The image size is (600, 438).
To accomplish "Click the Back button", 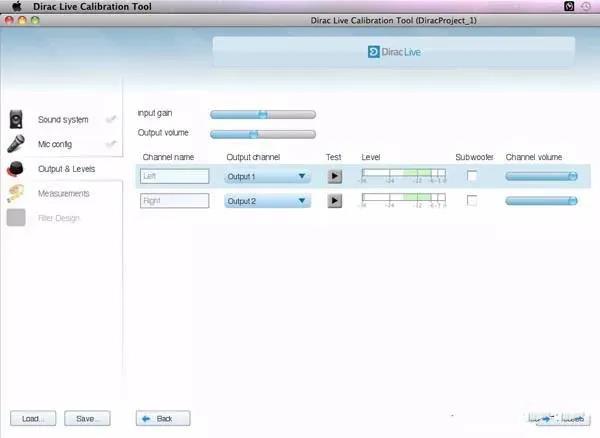I will point(163,418).
